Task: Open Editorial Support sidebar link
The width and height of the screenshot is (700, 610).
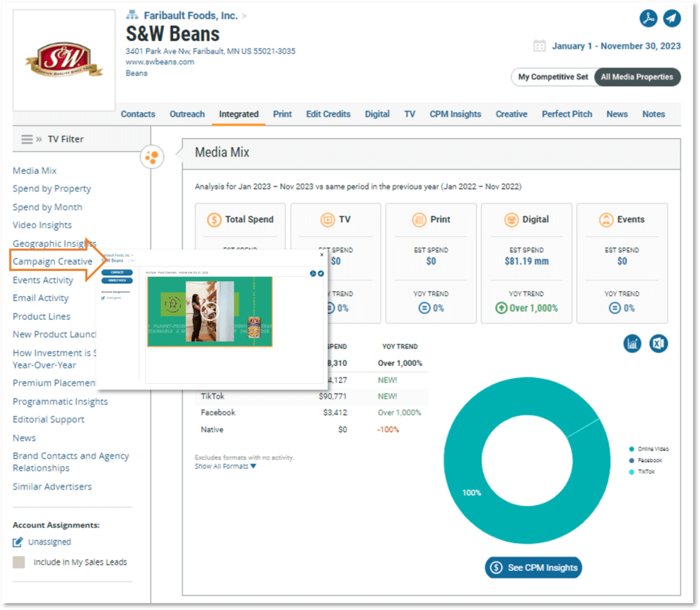Action: click(49, 420)
